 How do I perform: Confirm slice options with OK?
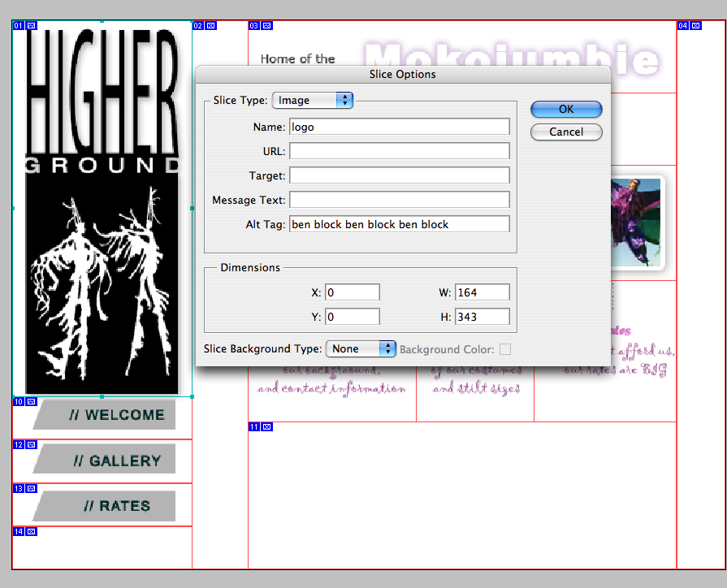pyautogui.click(x=566, y=109)
